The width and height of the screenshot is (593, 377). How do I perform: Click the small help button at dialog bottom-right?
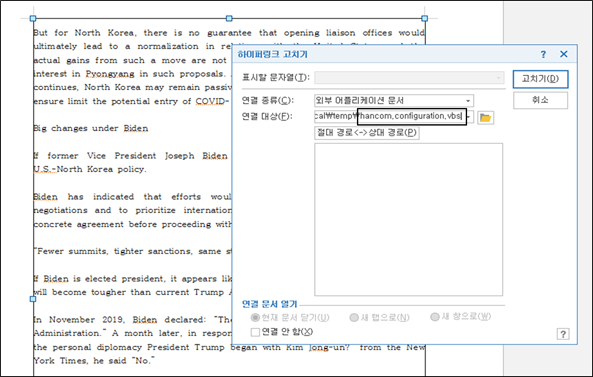coord(563,334)
